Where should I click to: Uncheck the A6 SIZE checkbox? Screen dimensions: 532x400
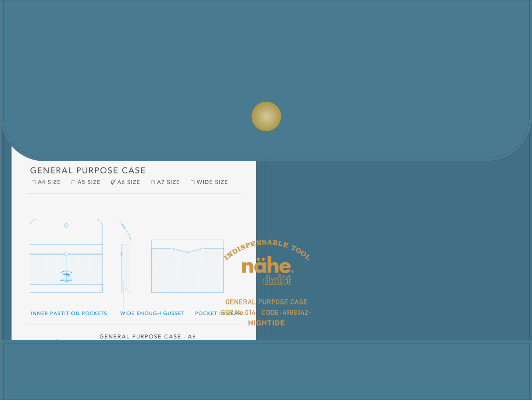coord(113,182)
